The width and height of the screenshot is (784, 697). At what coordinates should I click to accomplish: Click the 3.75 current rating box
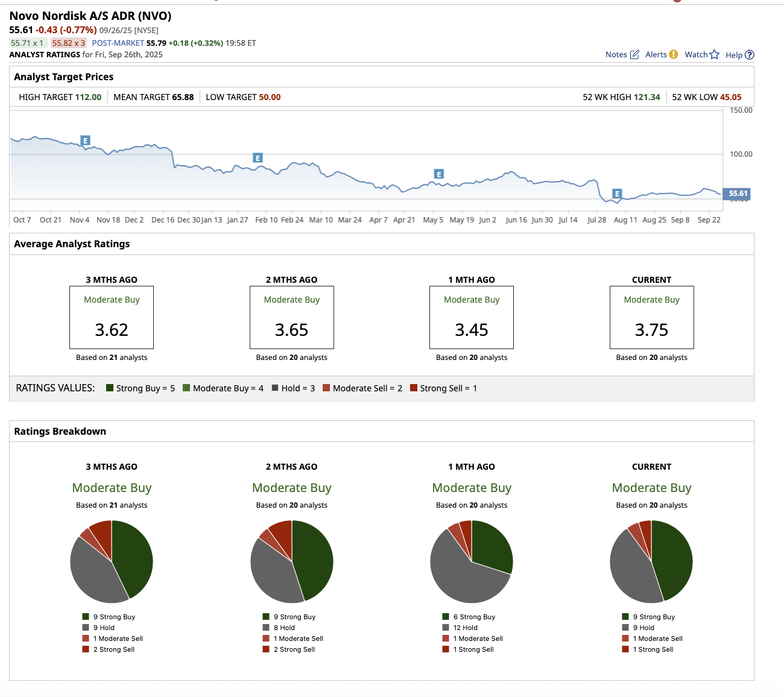click(651, 317)
